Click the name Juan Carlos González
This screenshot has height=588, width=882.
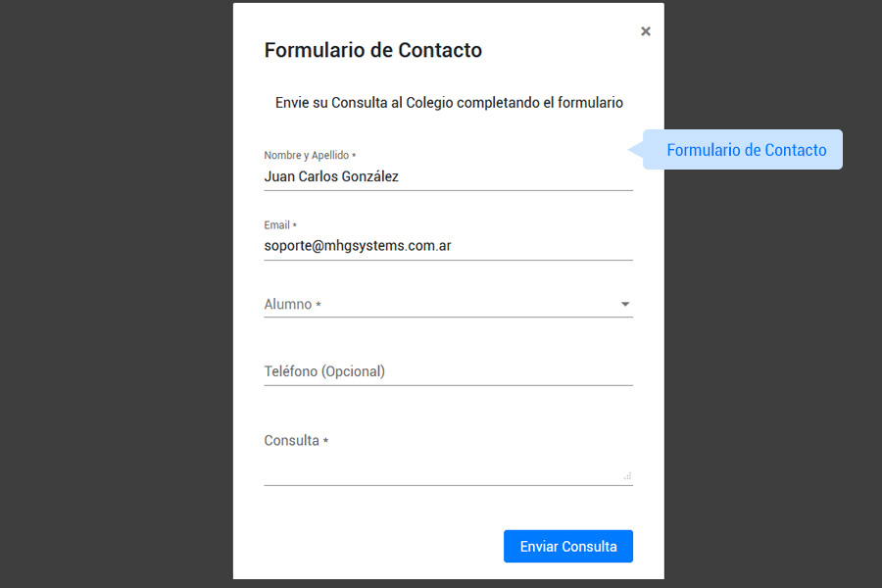click(331, 177)
